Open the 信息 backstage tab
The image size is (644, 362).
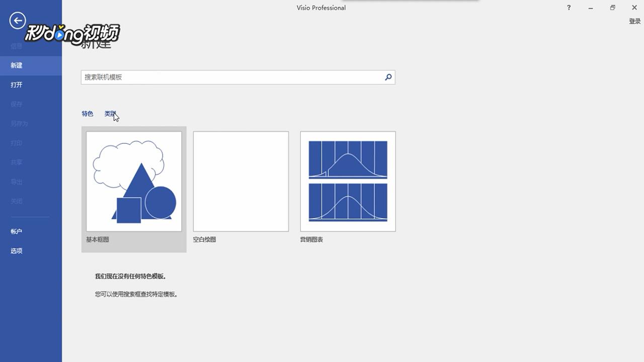pyautogui.click(x=17, y=46)
